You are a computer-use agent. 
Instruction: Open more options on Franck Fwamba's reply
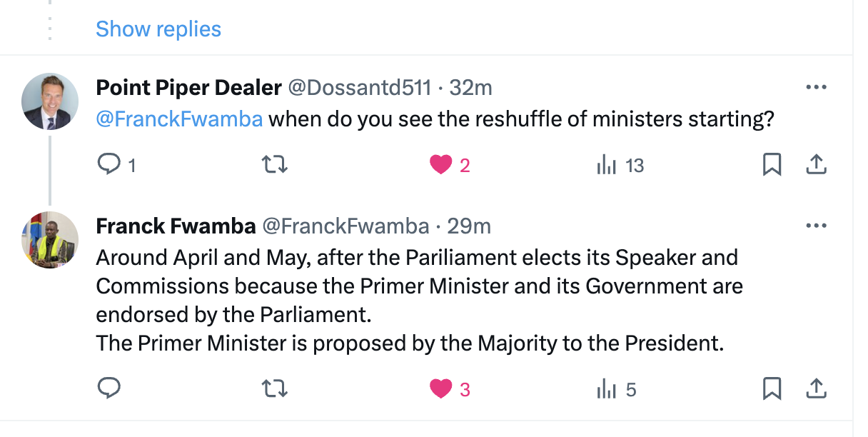pyautogui.click(x=815, y=226)
